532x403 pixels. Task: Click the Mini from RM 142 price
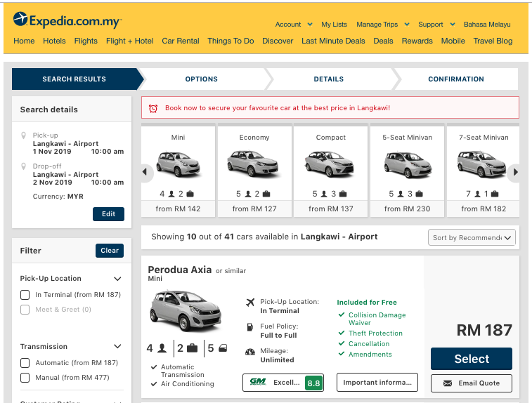[178, 209]
